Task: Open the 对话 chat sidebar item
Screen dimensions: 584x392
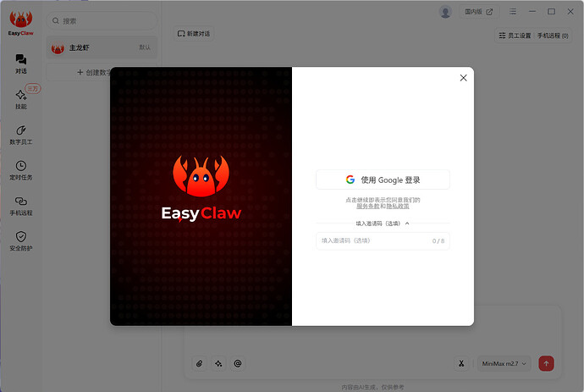Action: pos(21,63)
